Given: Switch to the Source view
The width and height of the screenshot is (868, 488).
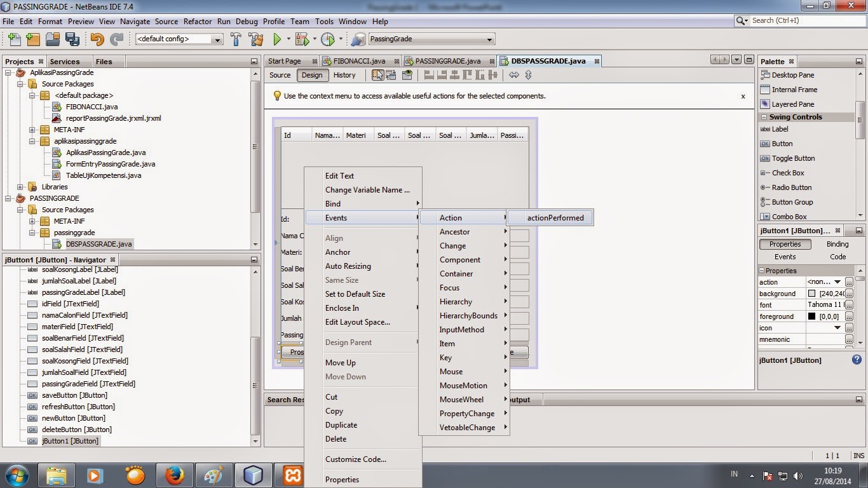Looking at the screenshot, I should (x=280, y=75).
